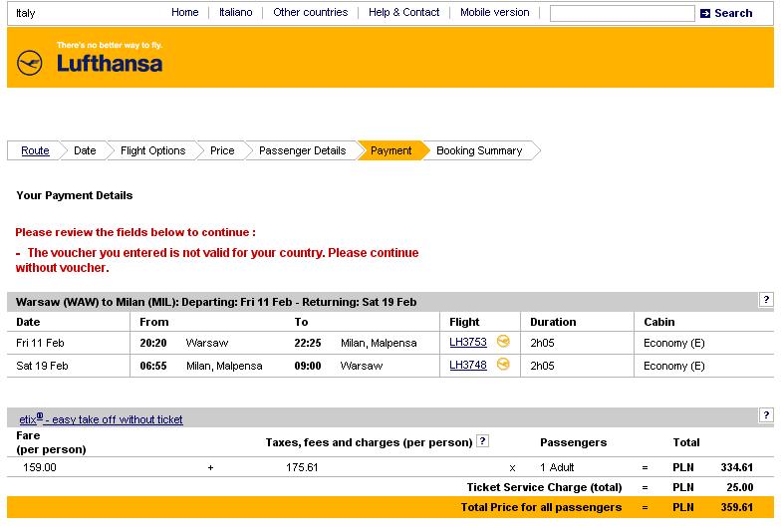Image resolution: width=781 pixels, height=532 pixels.
Task: Select the Flight Options step
Action: coord(153,150)
